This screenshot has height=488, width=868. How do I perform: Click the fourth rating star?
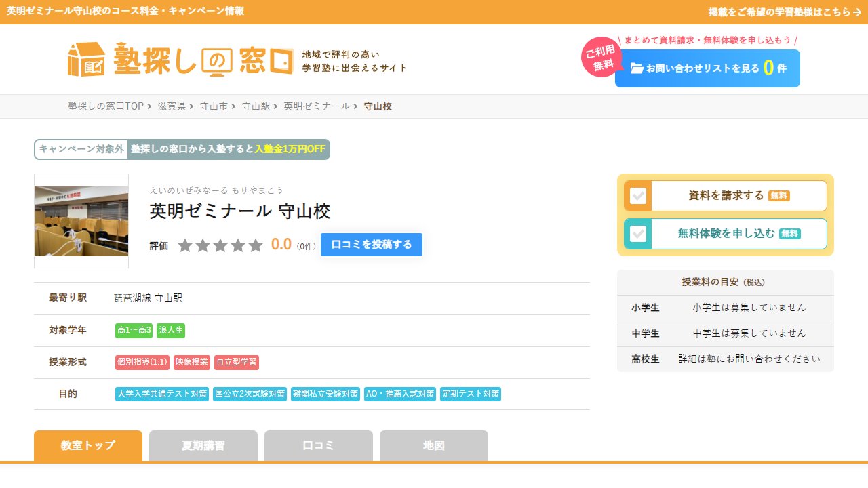238,245
